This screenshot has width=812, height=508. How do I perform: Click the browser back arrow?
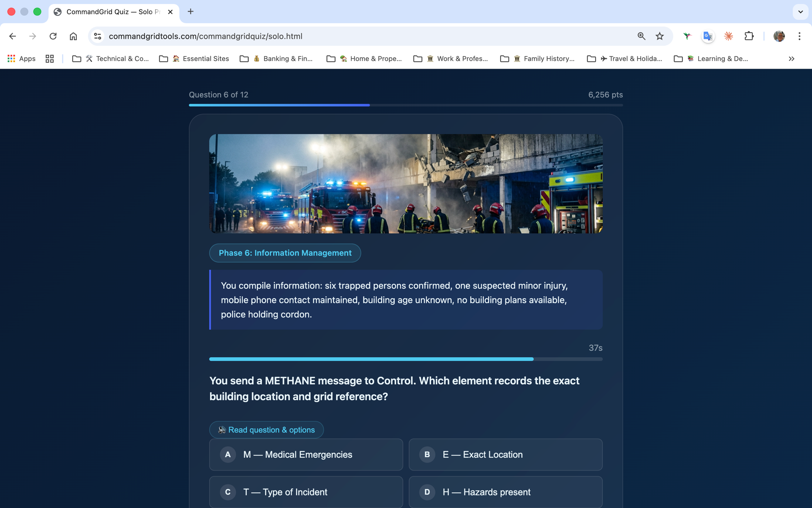(x=13, y=36)
